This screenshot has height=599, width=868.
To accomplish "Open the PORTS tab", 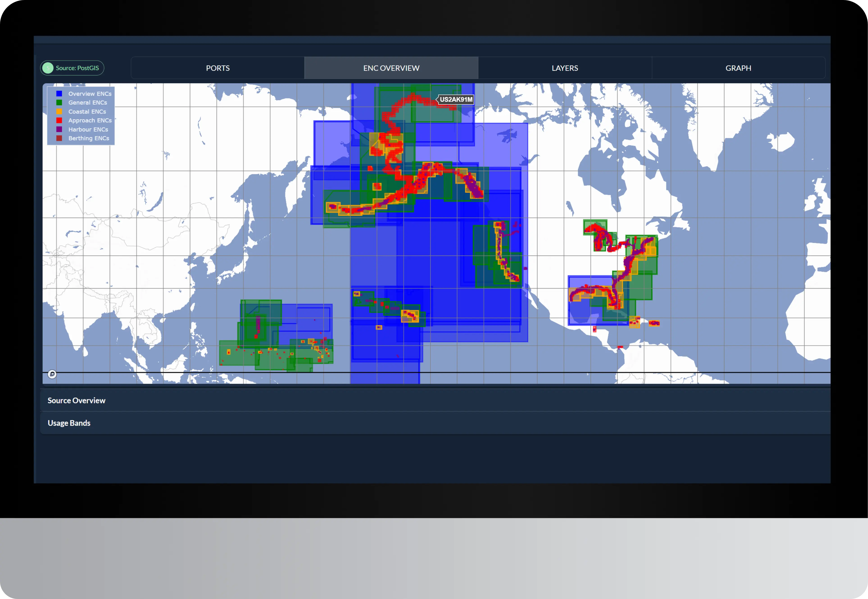I will point(218,68).
